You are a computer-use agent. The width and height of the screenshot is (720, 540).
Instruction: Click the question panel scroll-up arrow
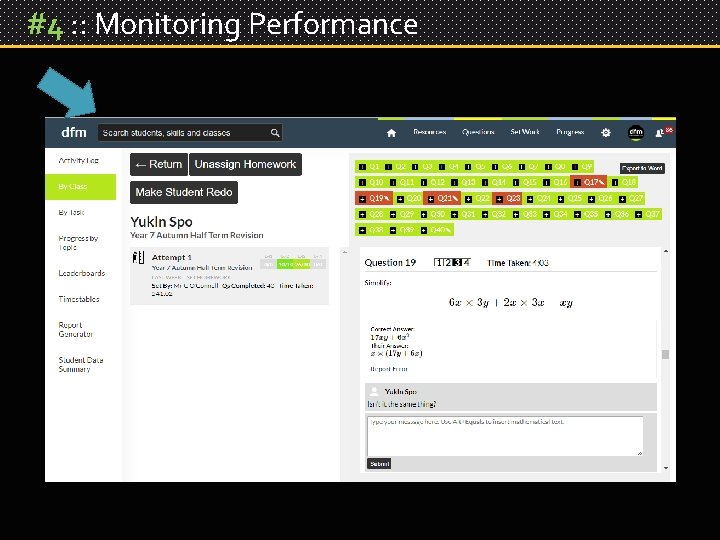[665, 252]
